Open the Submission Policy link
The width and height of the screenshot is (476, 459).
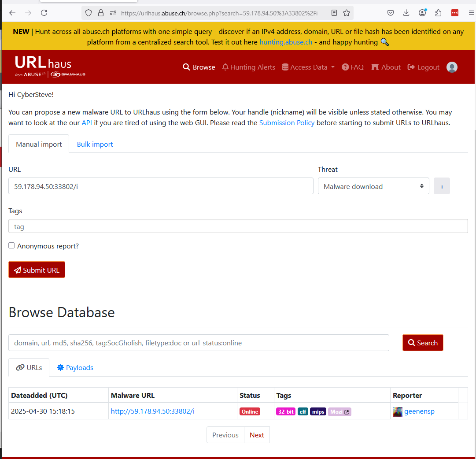point(287,123)
